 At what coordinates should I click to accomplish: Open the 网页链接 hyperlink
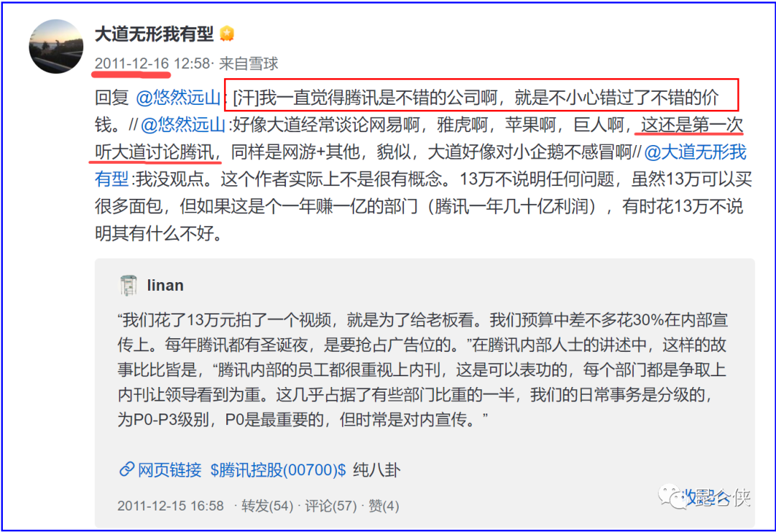[170, 470]
